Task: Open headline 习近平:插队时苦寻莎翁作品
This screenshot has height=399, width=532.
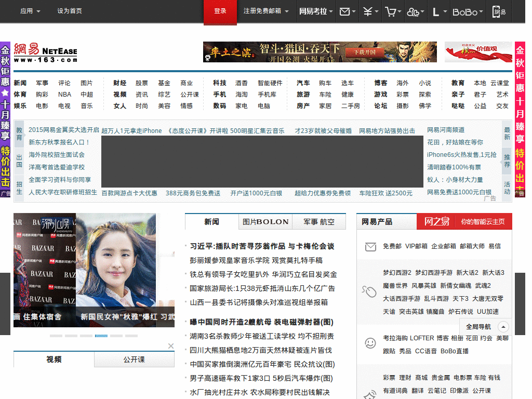Action: [262, 247]
